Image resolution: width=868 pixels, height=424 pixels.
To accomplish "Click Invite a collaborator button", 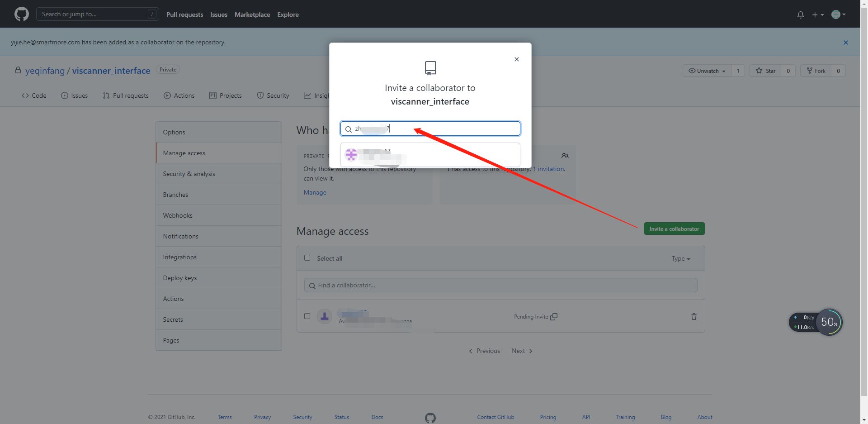I will [x=674, y=229].
